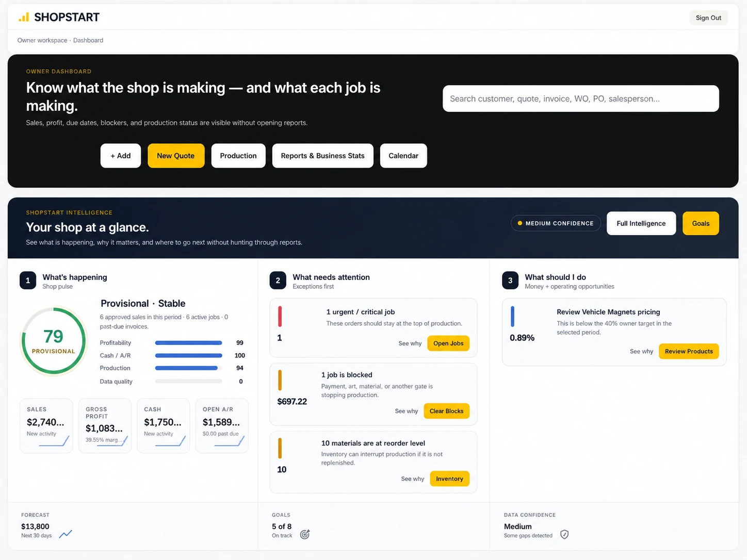Open the Production page
The image size is (747, 560).
point(238,156)
